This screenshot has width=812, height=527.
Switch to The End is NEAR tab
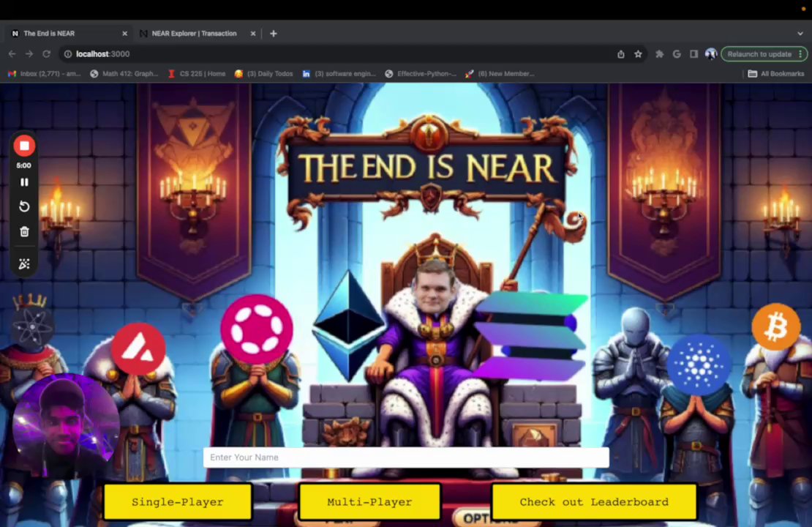click(x=69, y=33)
